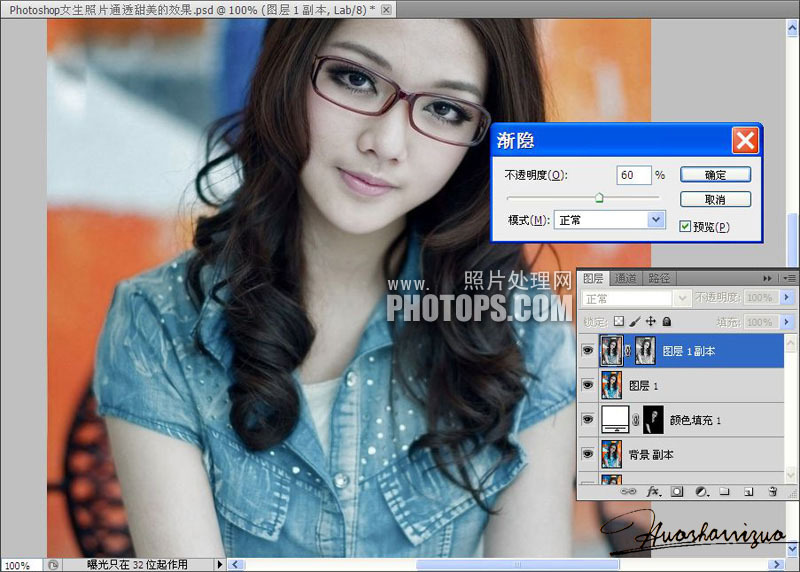Open the fx layer style menu
The image size is (800, 572).
654,491
